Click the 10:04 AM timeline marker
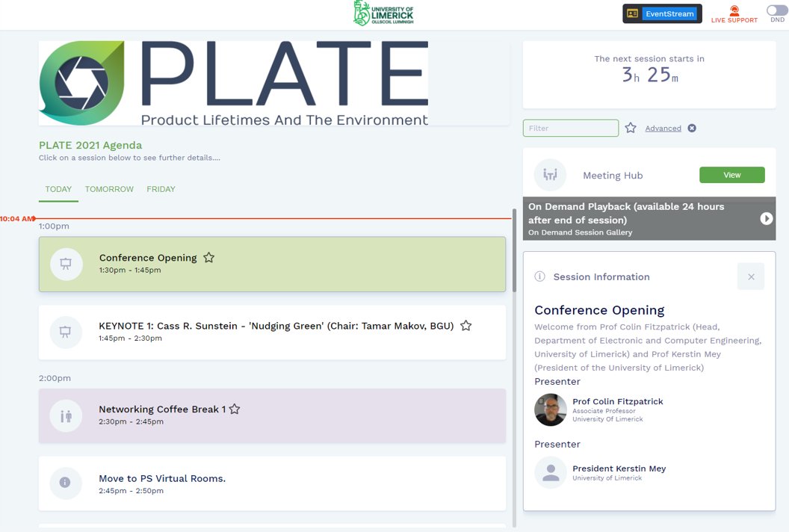Image resolution: width=789 pixels, height=532 pixels. [18, 218]
